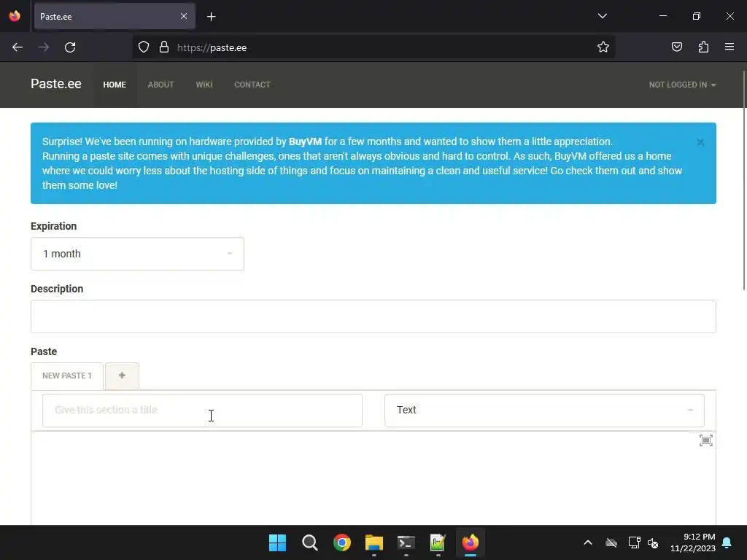Viewport: 747px width, 560px height.
Task: Dismiss the blue BuyVM announcement banner
Action: click(x=700, y=142)
